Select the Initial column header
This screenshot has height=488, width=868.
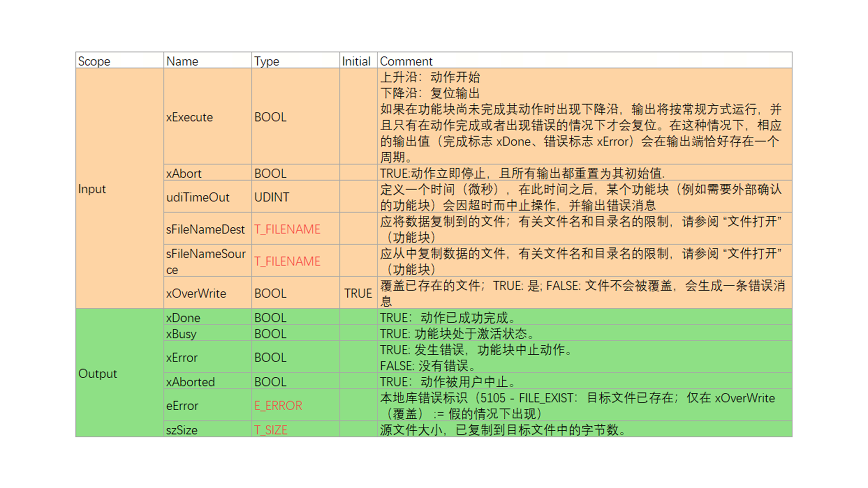[x=356, y=61]
